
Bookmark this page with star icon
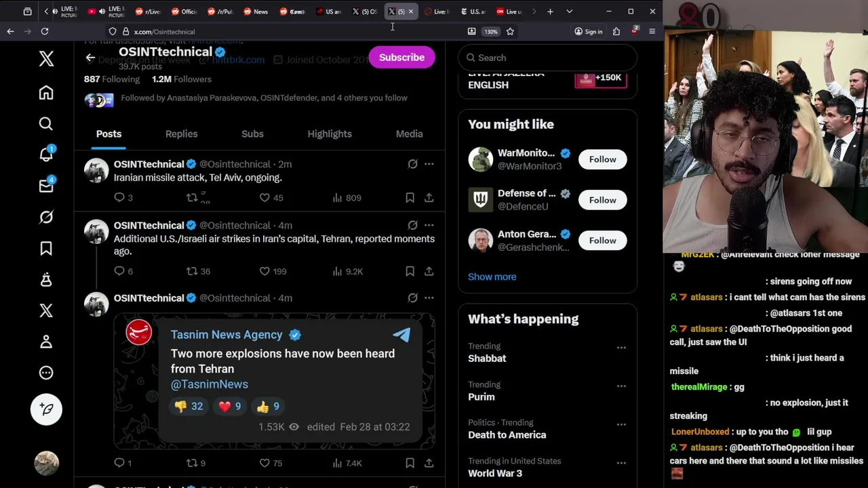[510, 31]
